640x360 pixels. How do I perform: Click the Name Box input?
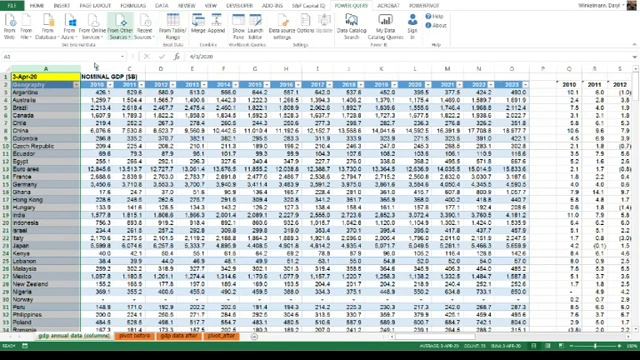pyautogui.click(x=61, y=57)
